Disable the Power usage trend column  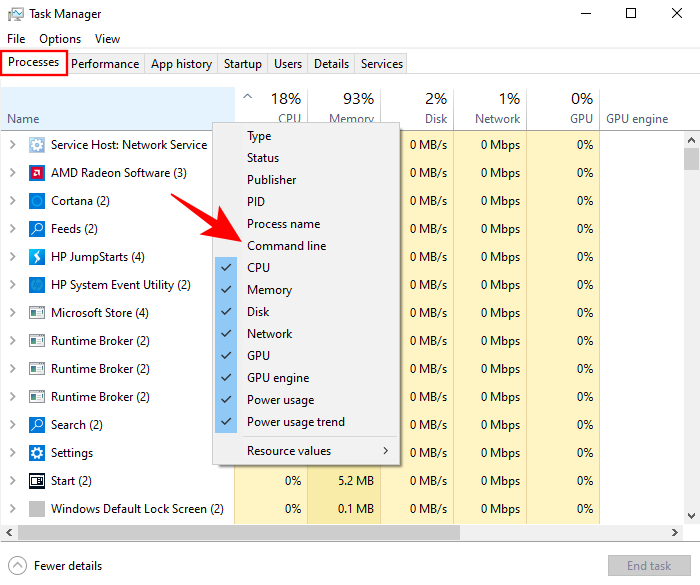tap(295, 422)
